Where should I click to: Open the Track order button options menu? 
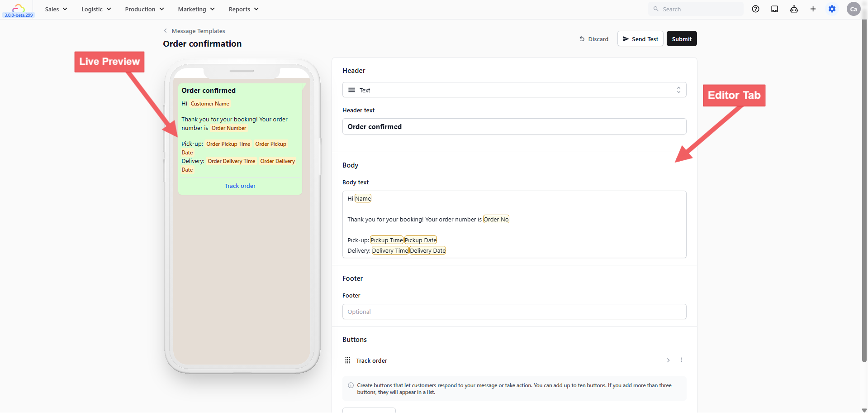click(x=681, y=360)
